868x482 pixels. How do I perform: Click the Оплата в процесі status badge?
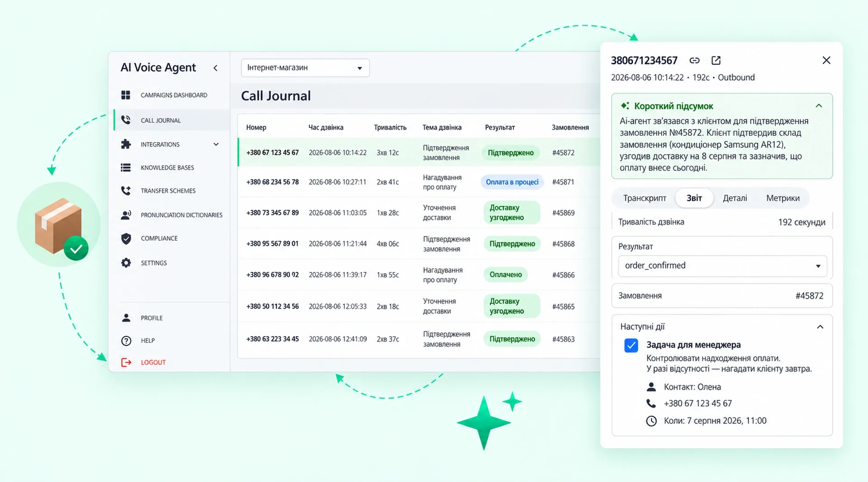pyautogui.click(x=512, y=182)
